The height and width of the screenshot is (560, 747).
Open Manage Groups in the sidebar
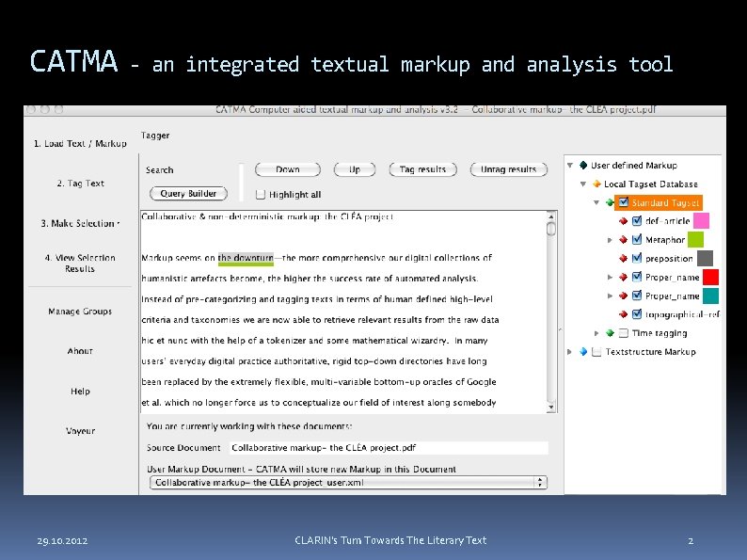[x=80, y=312]
